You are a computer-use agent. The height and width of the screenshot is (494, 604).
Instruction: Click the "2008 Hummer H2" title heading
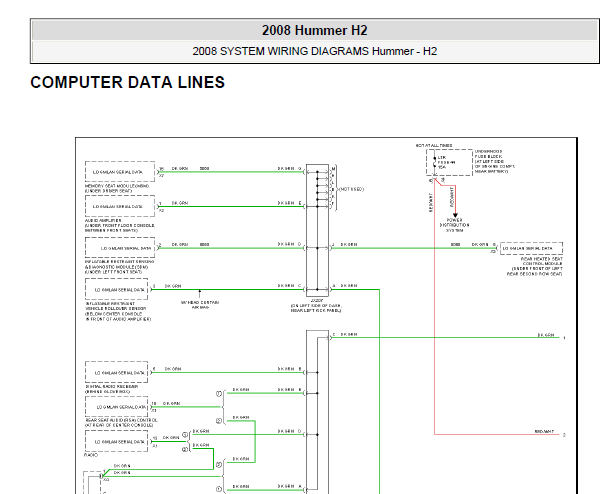[315, 30]
